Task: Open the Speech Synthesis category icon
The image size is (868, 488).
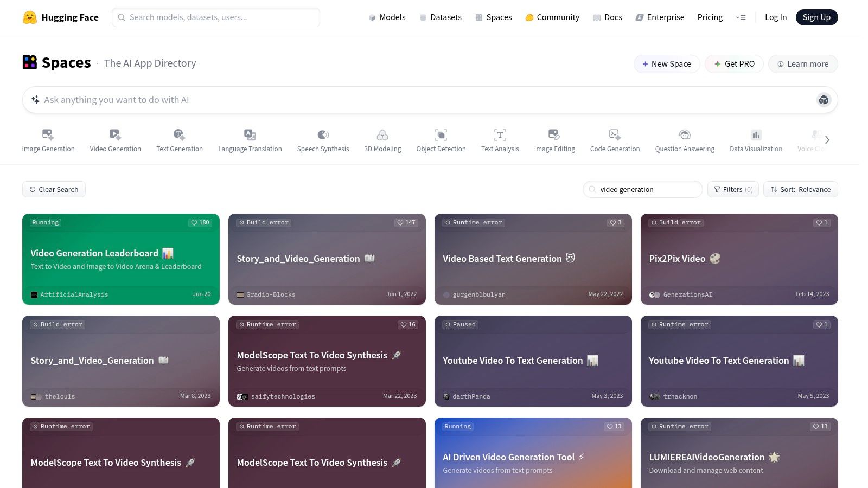Action: point(323,134)
